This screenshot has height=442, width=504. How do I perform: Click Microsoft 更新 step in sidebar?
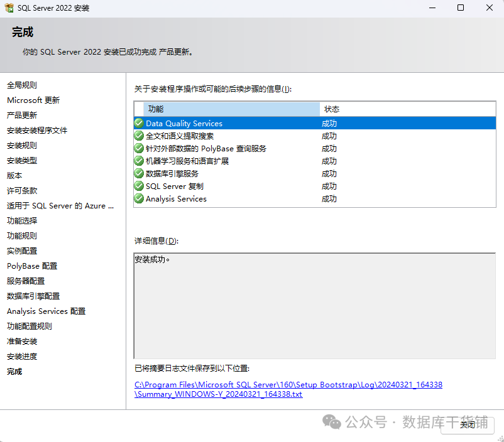(x=33, y=100)
